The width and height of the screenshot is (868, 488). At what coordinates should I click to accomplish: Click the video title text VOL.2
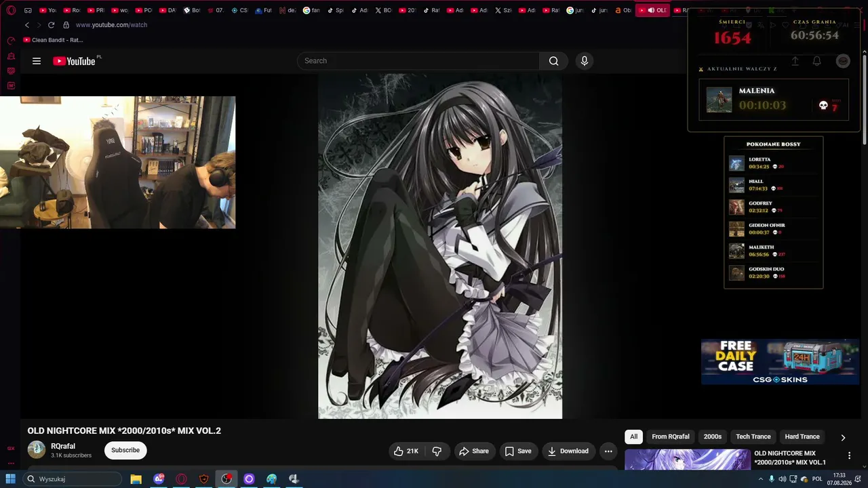(x=209, y=431)
